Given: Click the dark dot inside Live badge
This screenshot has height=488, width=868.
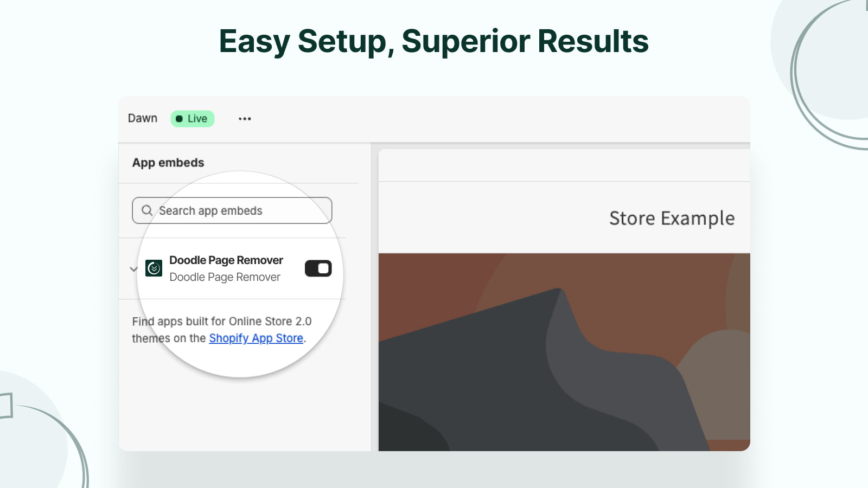Looking at the screenshot, I should coord(179,119).
